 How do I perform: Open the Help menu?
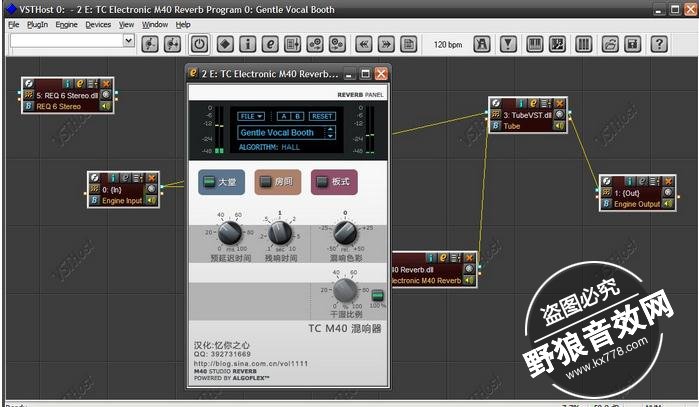183,25
